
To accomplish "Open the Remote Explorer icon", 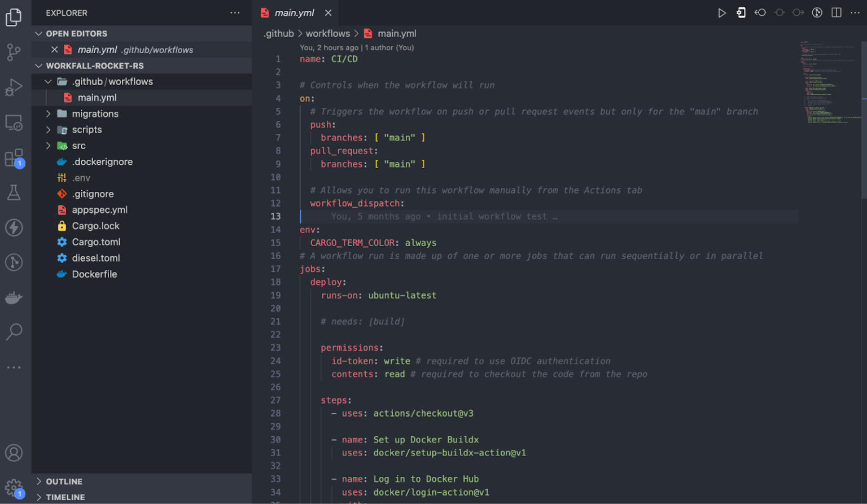I will (x=14, y=122).
